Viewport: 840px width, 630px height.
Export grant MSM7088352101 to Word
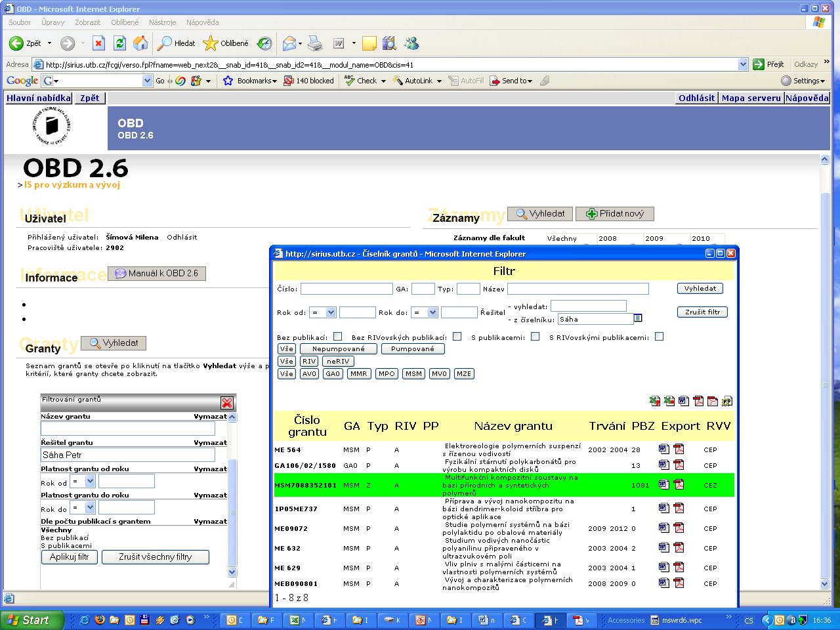click(x=664, y=484)
